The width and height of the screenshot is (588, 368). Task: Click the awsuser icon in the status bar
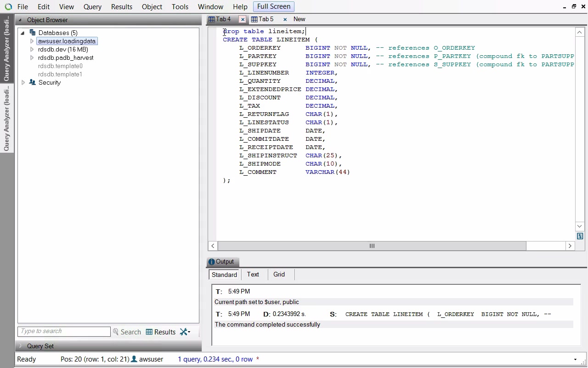[x=134, y=359]
